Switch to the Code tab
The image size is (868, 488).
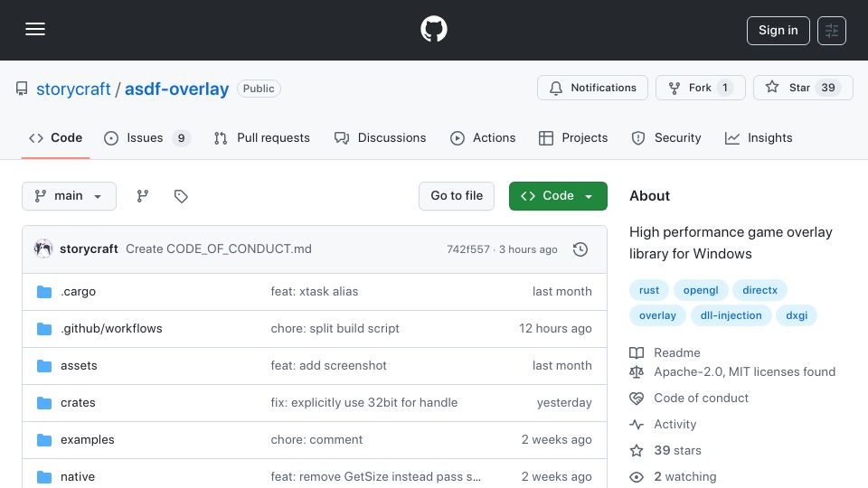tap(55, 137)
